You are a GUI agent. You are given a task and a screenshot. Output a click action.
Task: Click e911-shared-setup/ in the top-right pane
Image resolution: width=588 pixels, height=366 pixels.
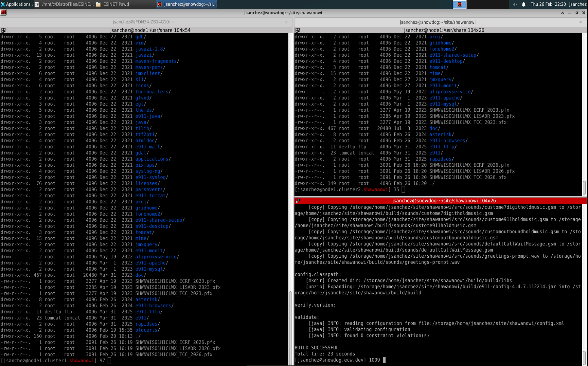(454, 55)
